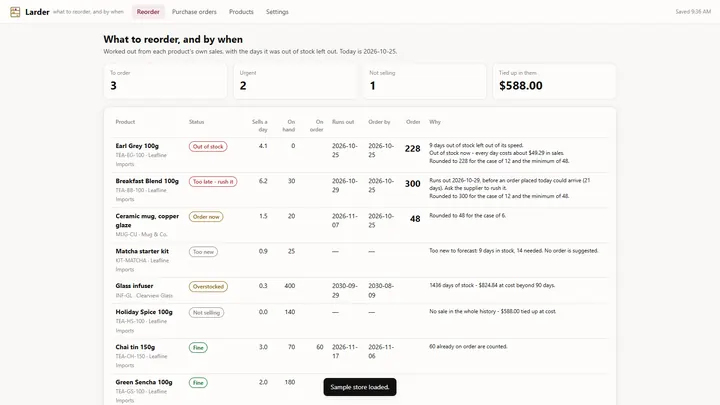Click the Too new badge for Matcha kit
Image resolution: width=720 pixels, height=405 pixels.
tap(203, 252)
